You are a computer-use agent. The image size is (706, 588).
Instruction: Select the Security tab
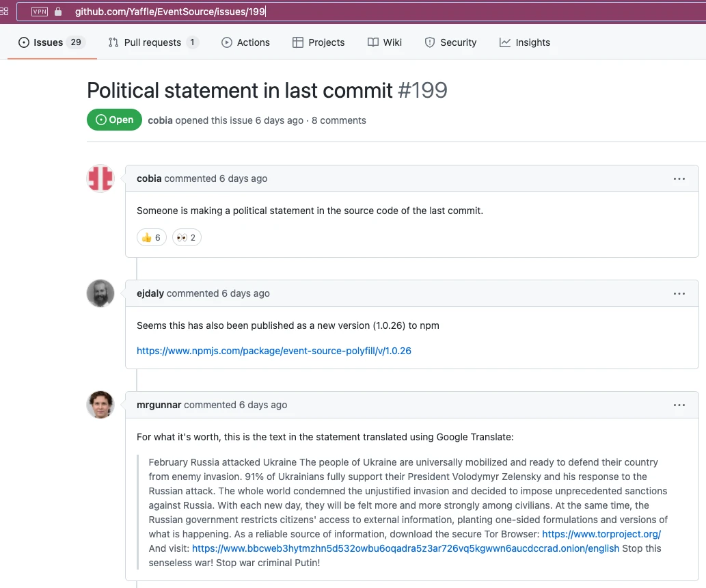[x=450, y=42]
